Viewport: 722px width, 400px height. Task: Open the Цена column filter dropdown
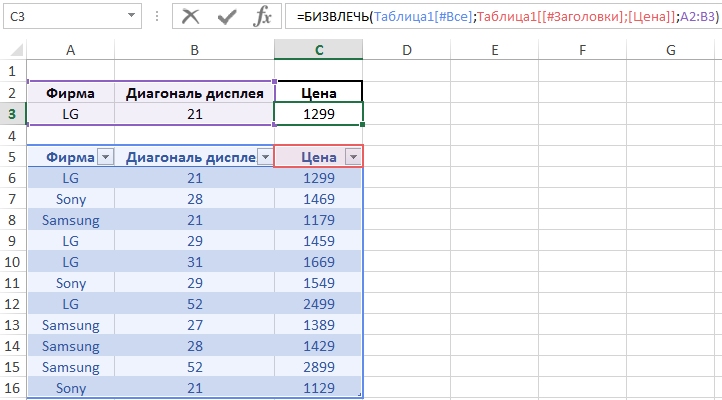[353, 157]
